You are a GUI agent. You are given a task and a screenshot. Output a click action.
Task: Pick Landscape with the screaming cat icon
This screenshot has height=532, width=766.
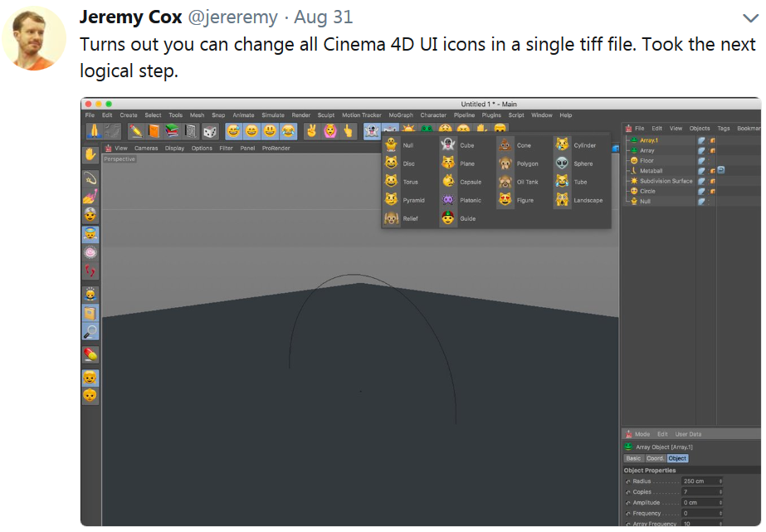563,200
